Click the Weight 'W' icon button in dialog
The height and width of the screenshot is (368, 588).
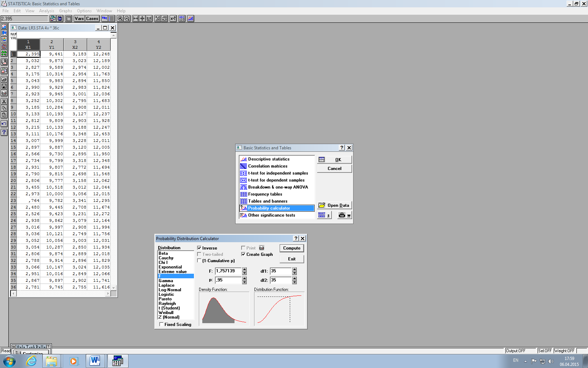click(x=344, y=215)
